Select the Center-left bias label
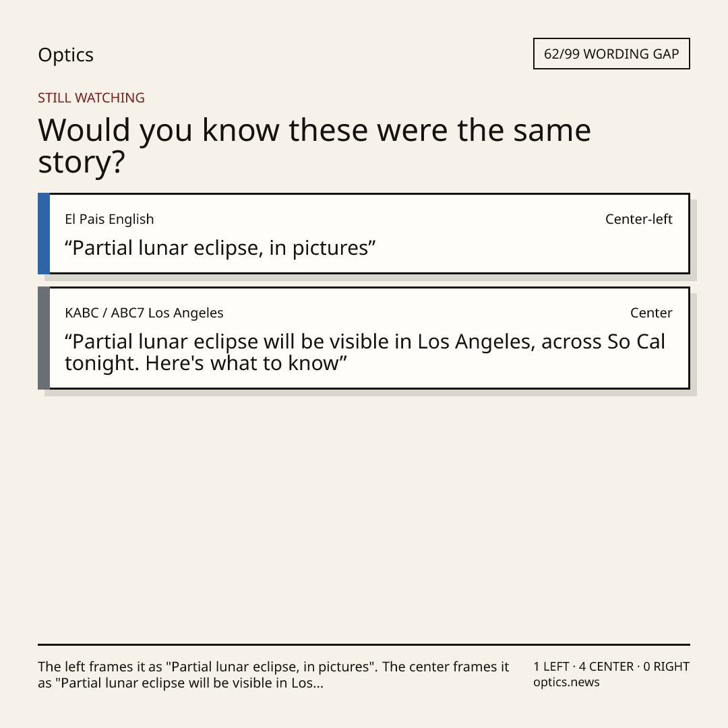Screen dimensions: 728x728 [x=639, y=219]
